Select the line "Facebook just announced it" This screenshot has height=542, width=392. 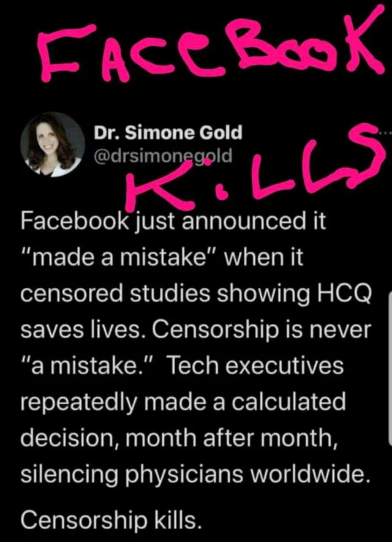click(173, 222)
